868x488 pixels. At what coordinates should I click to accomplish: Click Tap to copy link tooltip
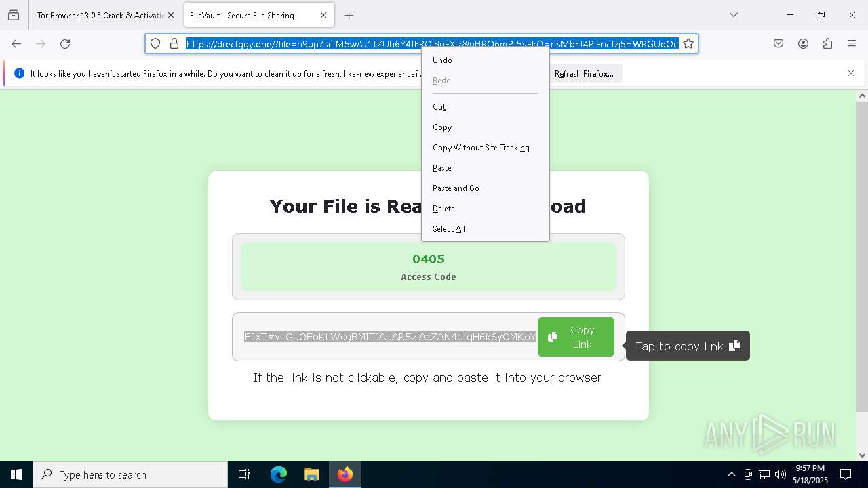tap(688, 346)
